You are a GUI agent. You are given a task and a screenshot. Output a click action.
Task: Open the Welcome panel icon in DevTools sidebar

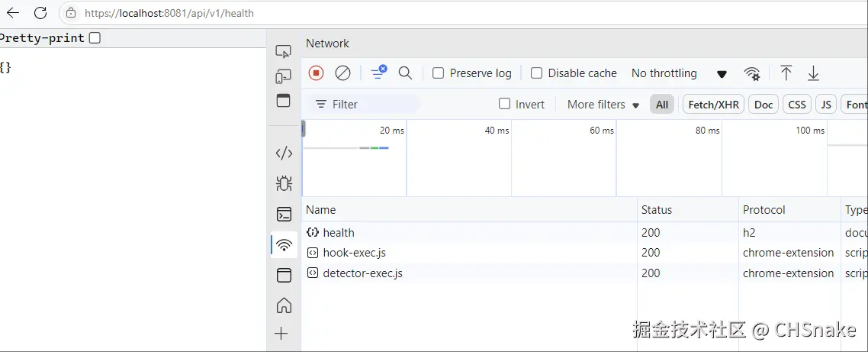[284, 101]
